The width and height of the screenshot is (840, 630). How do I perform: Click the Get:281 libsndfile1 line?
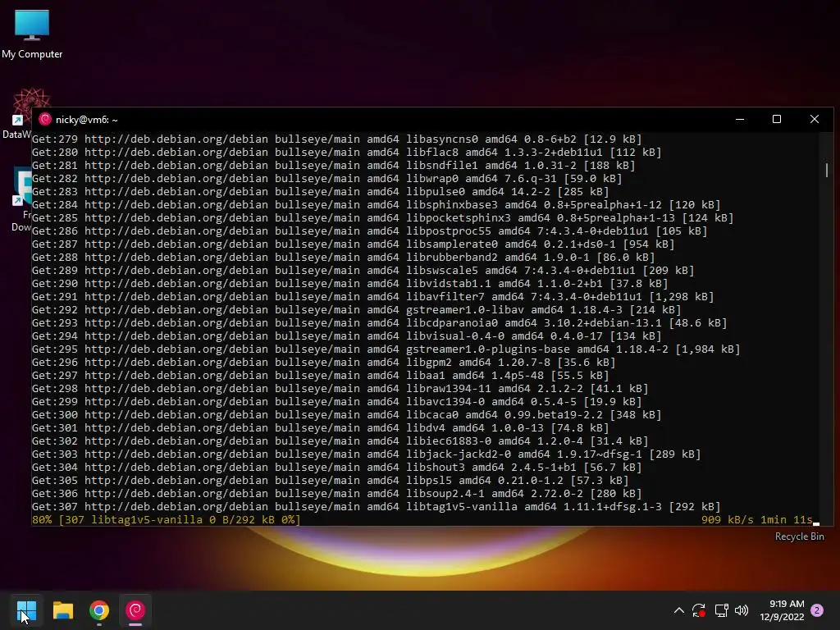(x=333, y=166)
